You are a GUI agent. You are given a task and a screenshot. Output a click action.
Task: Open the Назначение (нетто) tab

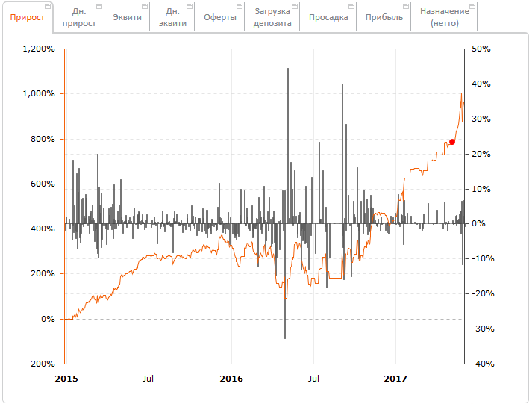click(445, 17)
